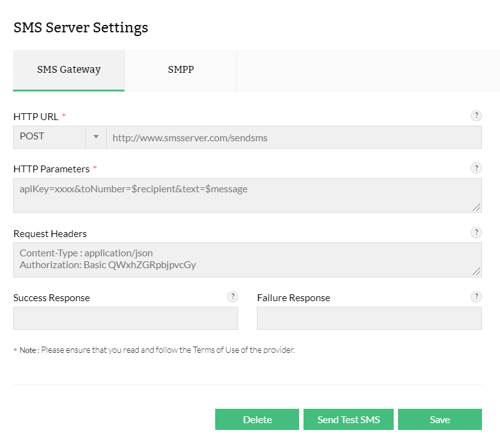Click the Request Headers help icon
This screenshot has height=448, width=500.
[x=476, y=233]
